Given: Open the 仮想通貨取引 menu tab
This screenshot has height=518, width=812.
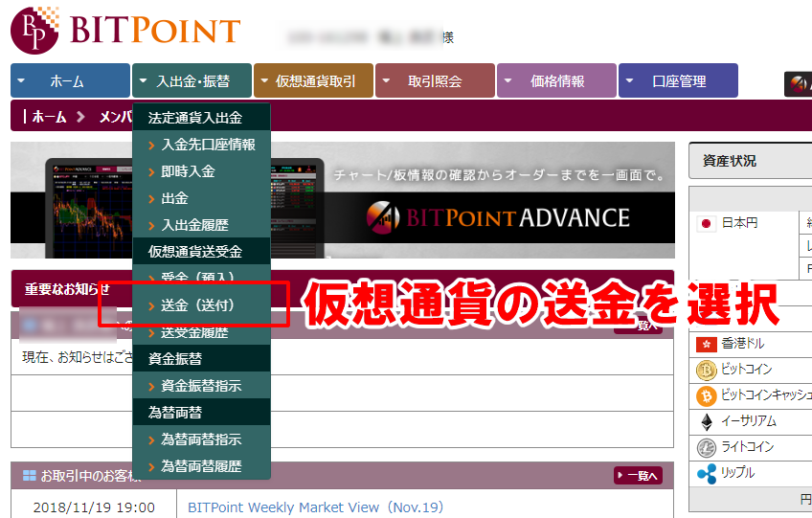Looking at the screenshot, I should coord(313,80).
